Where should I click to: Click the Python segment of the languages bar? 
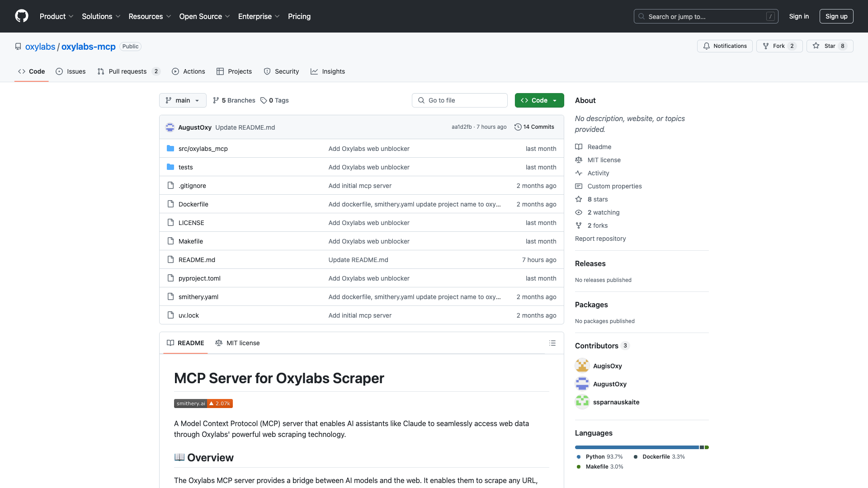[633, 447]
